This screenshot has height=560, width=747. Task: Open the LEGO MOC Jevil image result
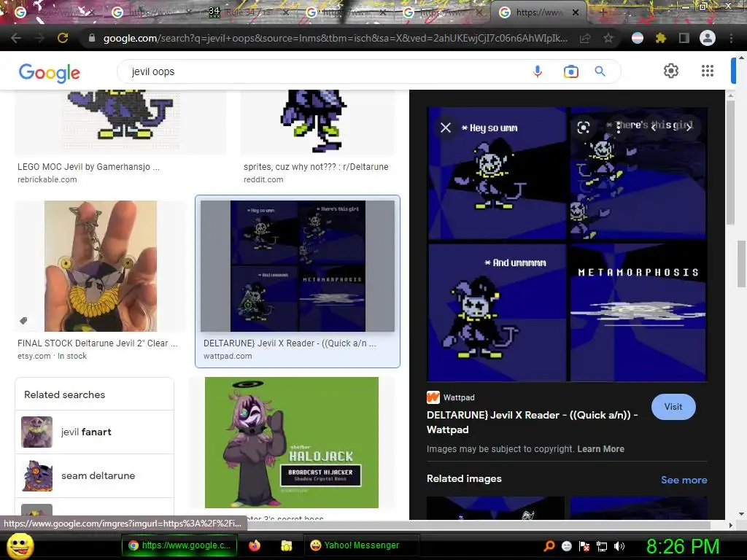pos(120,122)
